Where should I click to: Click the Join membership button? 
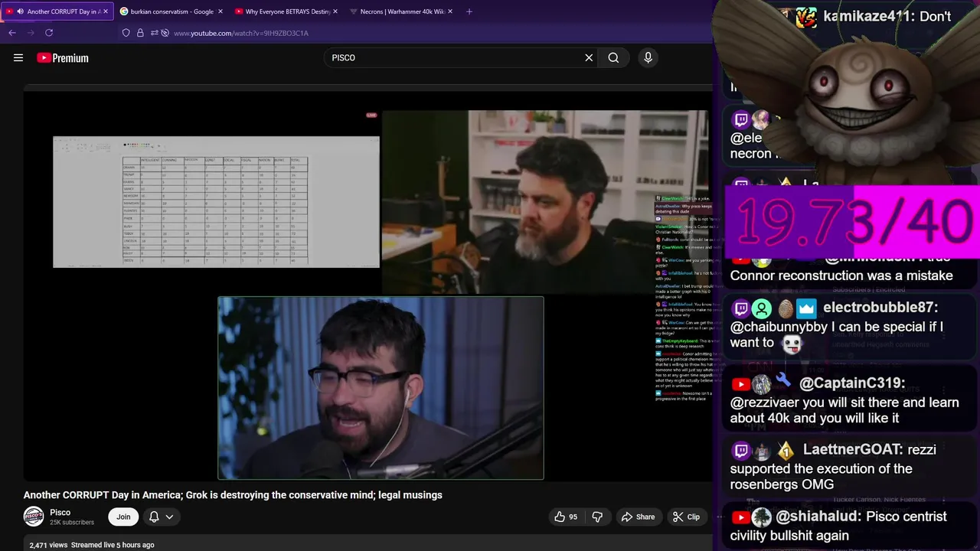pyautogui.click(x=123, y=517)
